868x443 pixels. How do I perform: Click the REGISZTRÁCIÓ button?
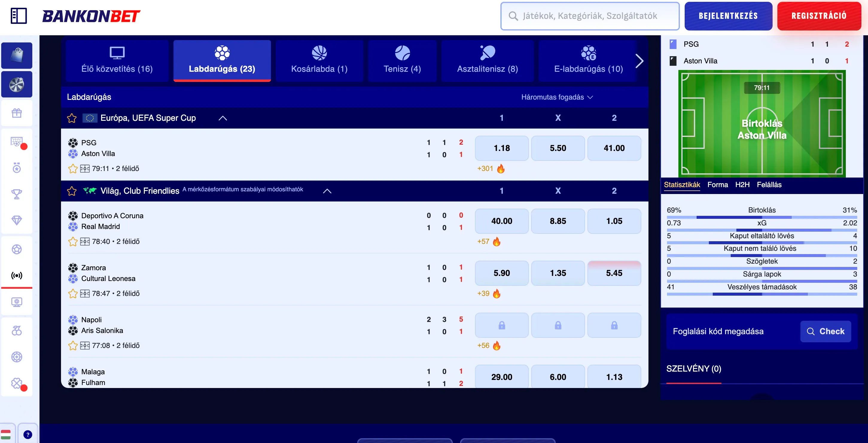pos(819,16)
